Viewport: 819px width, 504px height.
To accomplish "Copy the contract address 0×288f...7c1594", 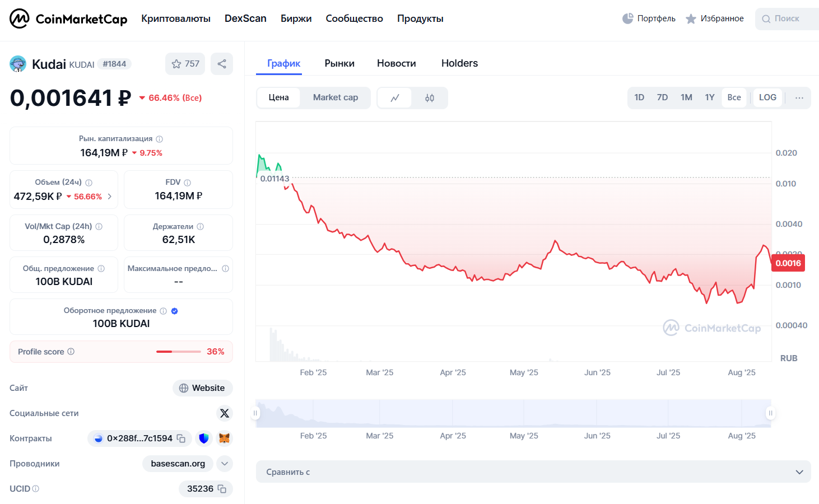I will (x=181, y=438).
